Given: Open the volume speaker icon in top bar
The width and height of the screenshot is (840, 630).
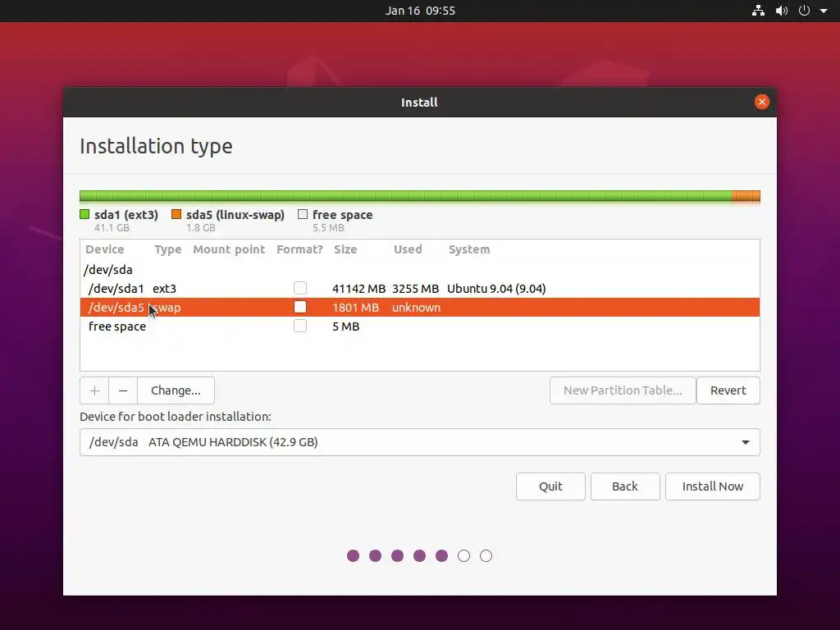Looking at the screenshot, I should click(x=782, y=11).
